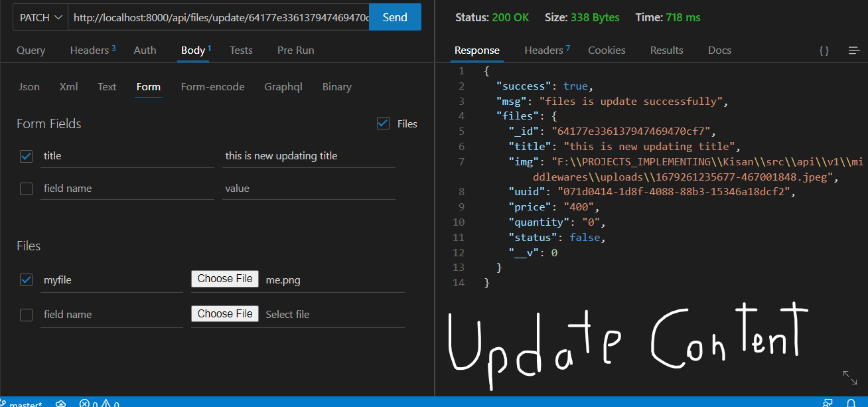Open the notifications bell in status bar

(851, 404)
